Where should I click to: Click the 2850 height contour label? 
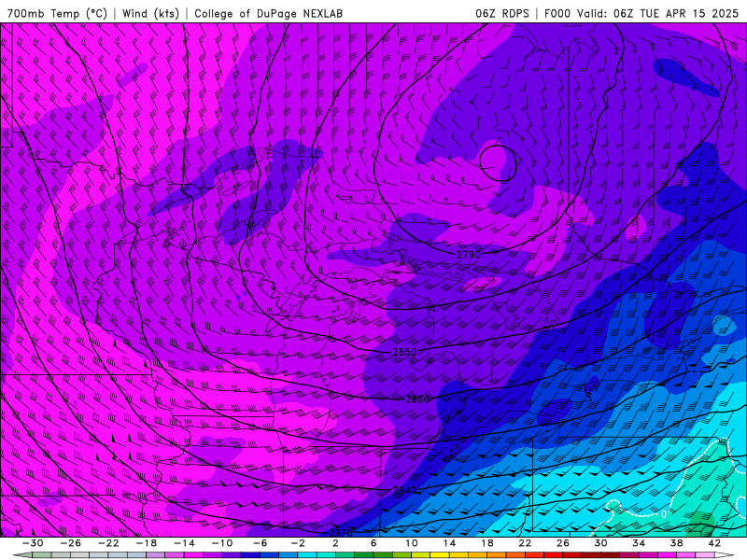(404, 353)
